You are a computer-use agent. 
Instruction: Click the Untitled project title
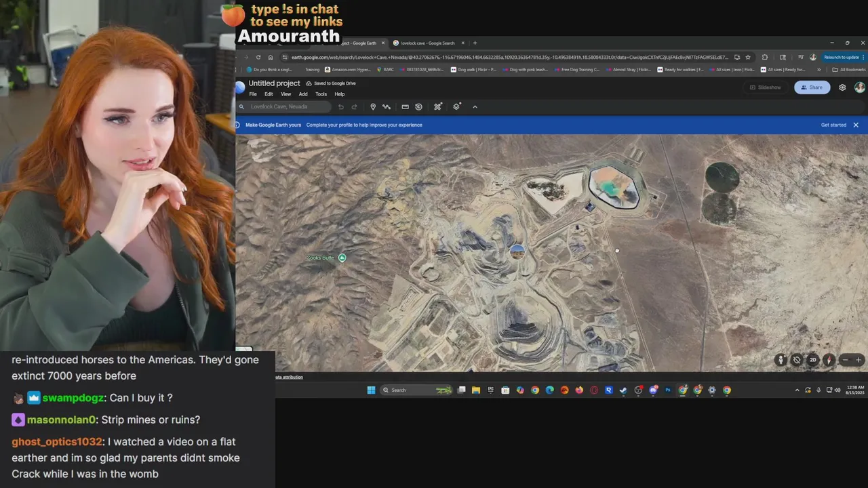click(x=274, y=83)
